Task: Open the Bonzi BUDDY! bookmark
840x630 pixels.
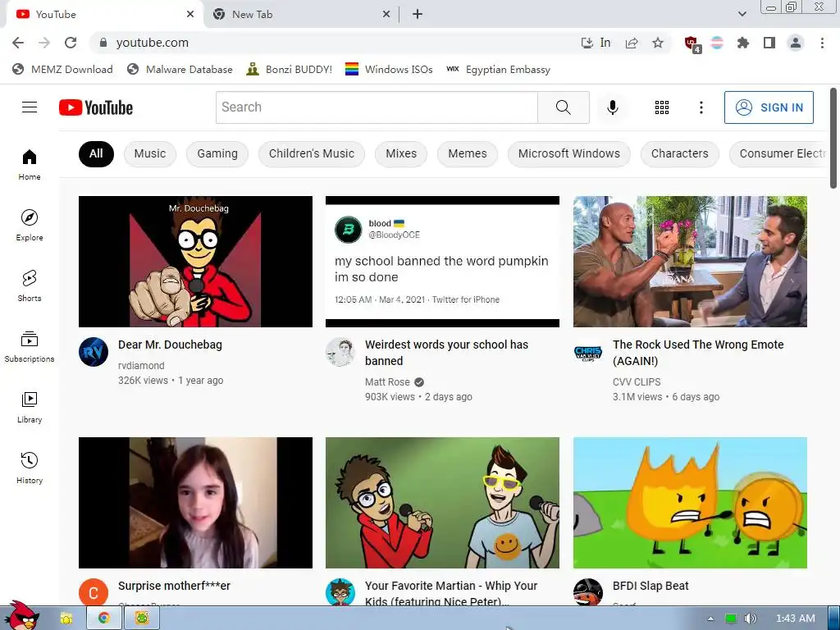Action: (x=290, y=69)
